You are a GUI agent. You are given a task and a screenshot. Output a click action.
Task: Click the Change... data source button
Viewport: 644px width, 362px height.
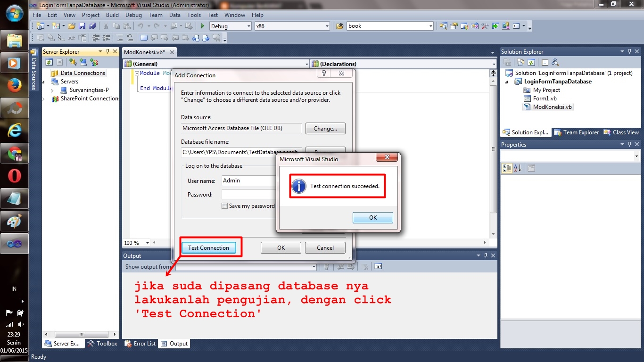coord(325,128)
